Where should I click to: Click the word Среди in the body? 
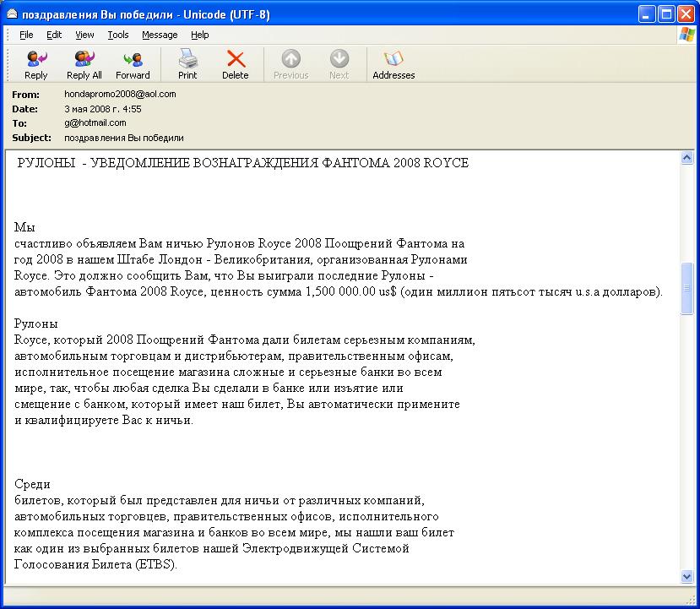point(32,484)
